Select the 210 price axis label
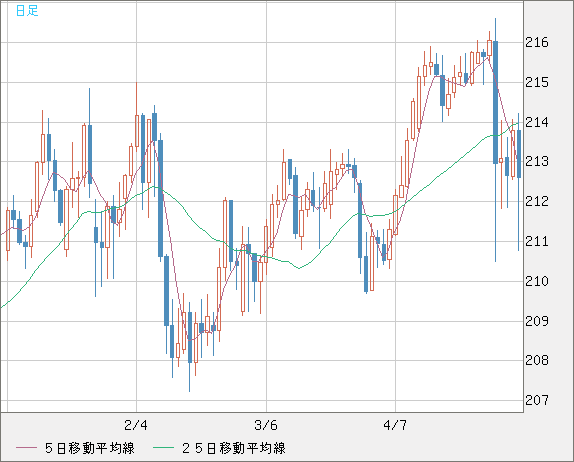The width and height of the screenshot is (574, 462). pyautogui.click(x=537, y=281)
